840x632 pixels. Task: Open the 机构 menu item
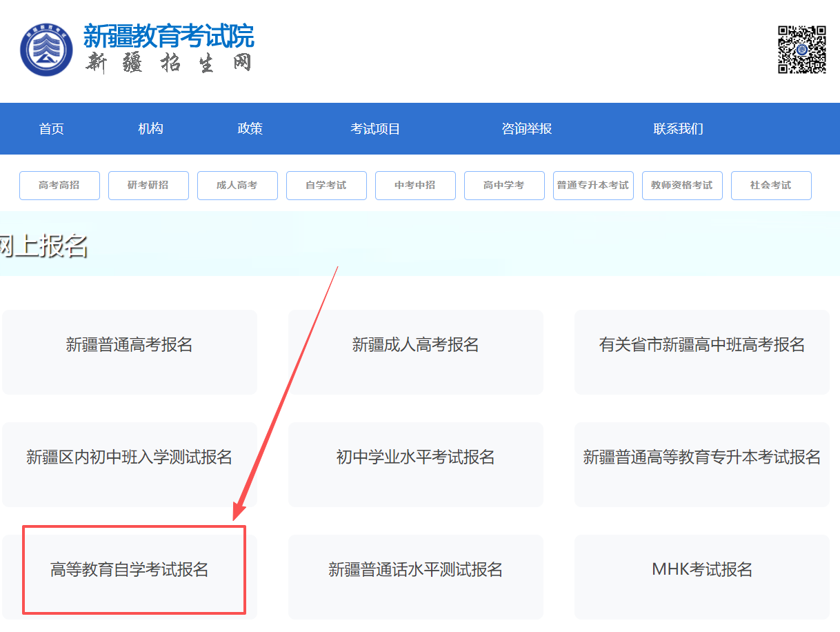click(150, 128)
